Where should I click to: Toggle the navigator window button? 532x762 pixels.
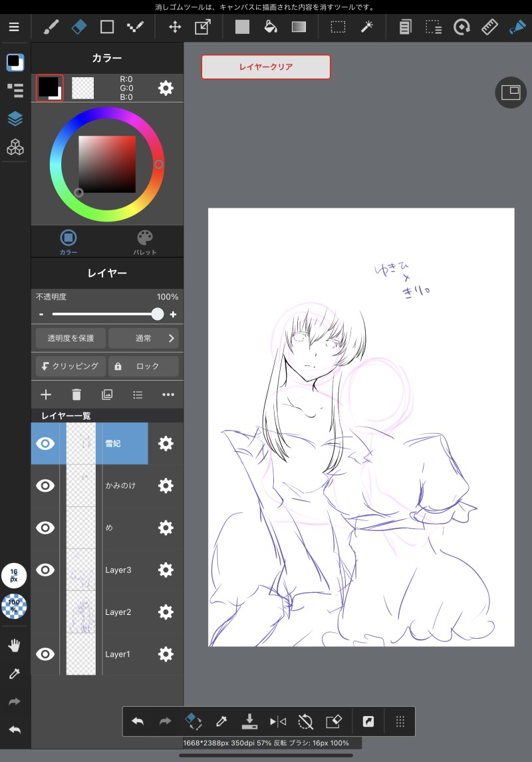511,93
